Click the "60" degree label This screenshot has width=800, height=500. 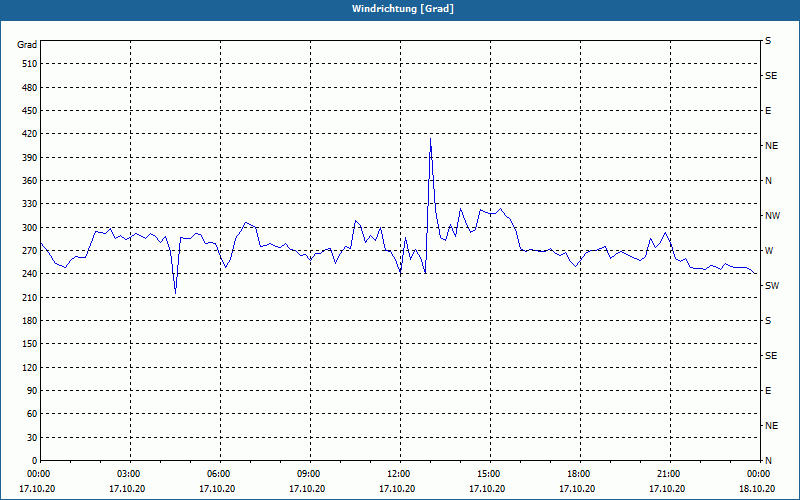(x=32, y=414)
